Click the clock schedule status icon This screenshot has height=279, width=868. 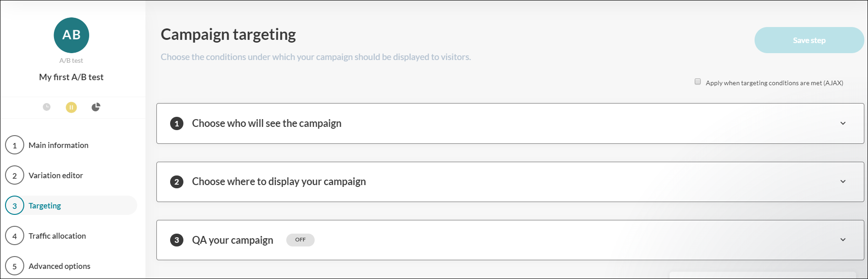pos(47,107)
